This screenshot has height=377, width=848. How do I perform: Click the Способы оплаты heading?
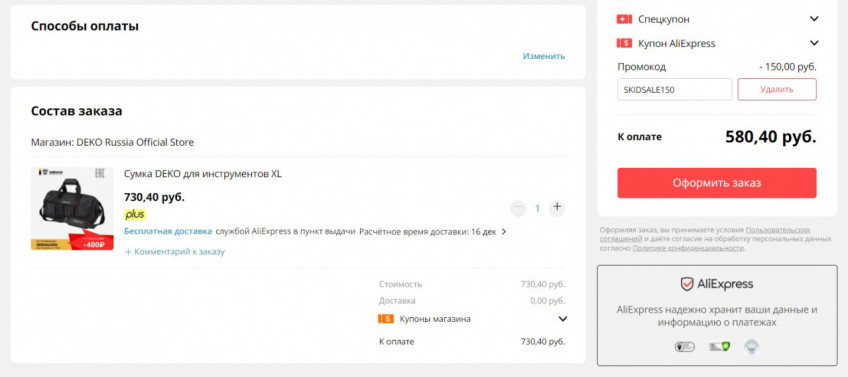(x=85, y=26)
